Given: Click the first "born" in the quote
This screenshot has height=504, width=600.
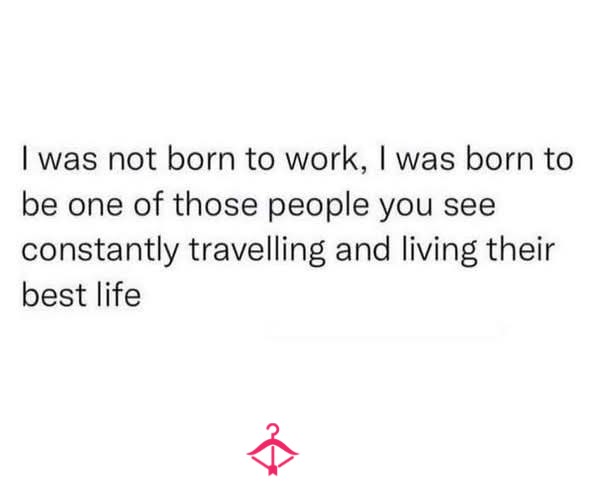Looking at the screenshot, I should (201, 159).
